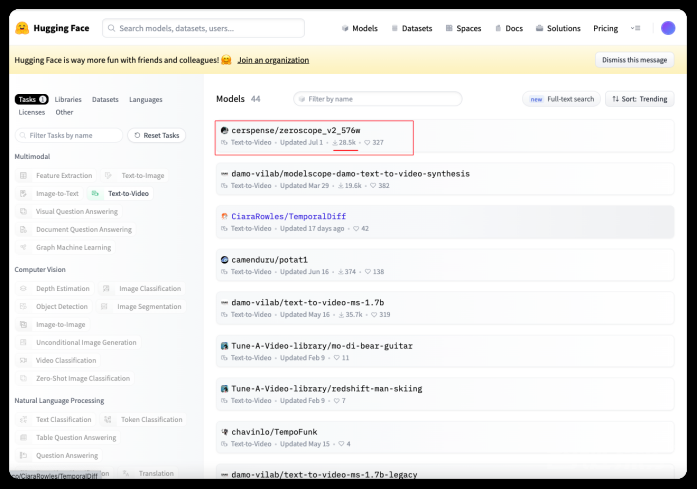The width and height of the screenshot is (697, 489).
Task: Switch to the Other filter tab
Action: click(64, 112)
